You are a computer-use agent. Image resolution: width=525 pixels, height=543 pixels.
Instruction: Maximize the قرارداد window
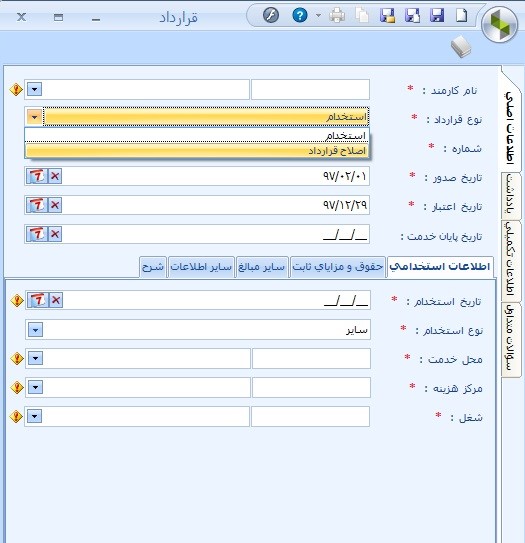pos(59,17)
